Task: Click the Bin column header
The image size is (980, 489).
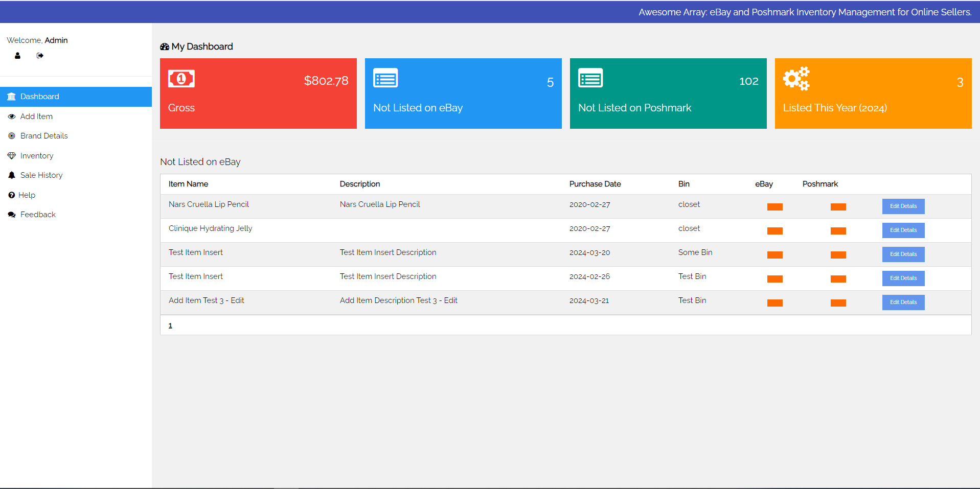Action: (x=684, y=184)
